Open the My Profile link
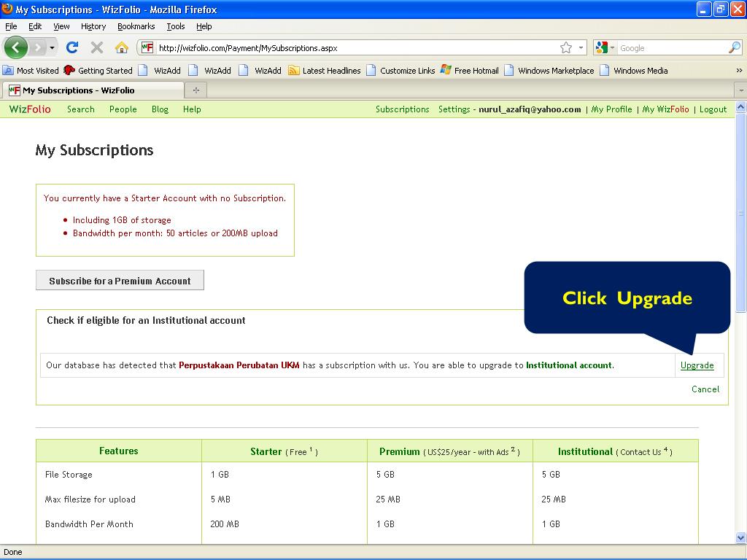 coord(612,109)
